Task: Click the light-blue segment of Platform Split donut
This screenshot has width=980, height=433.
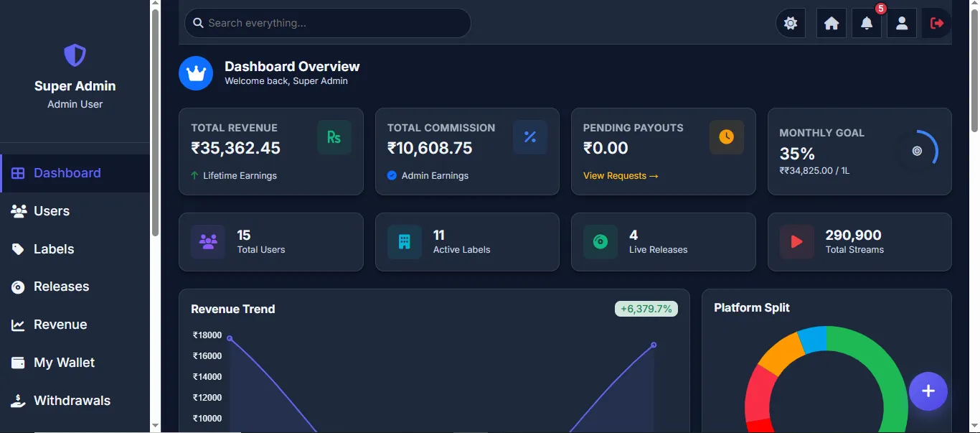Action: pyautogui.click(x=813, y=339)
